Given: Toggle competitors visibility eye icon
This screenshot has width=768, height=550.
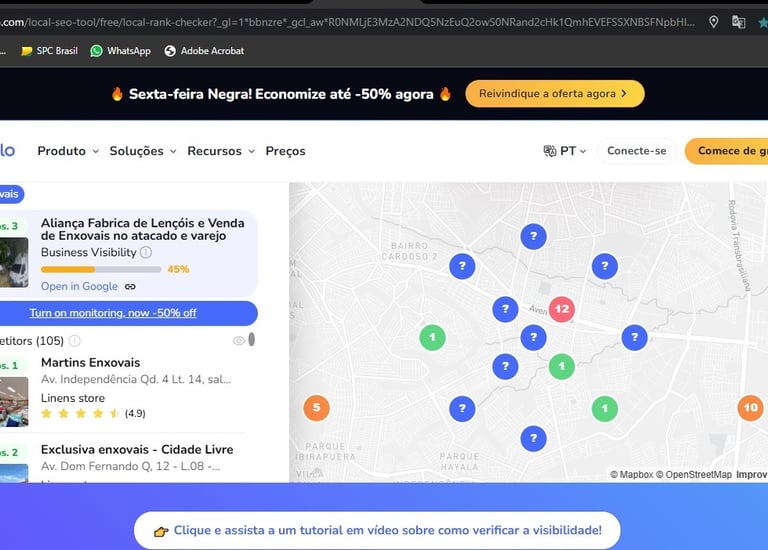Looking at the screenshot, I should (239, 340).
